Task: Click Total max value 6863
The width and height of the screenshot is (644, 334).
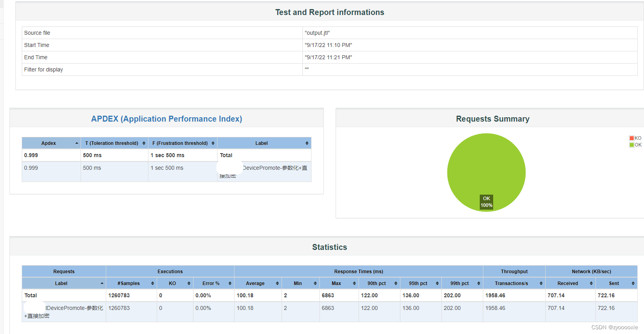Action: coord(328,295)
